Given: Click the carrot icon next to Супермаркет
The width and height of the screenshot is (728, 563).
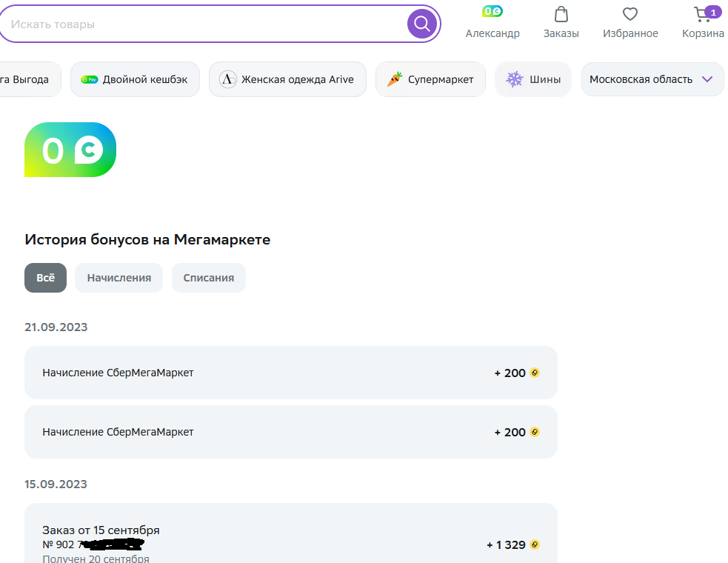Looking at the screenshot, I should 394,79.
